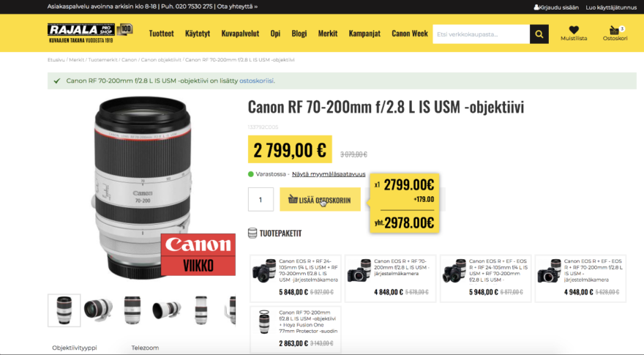
Task: Click the search magnifier icon button
Action: [539, 34]
